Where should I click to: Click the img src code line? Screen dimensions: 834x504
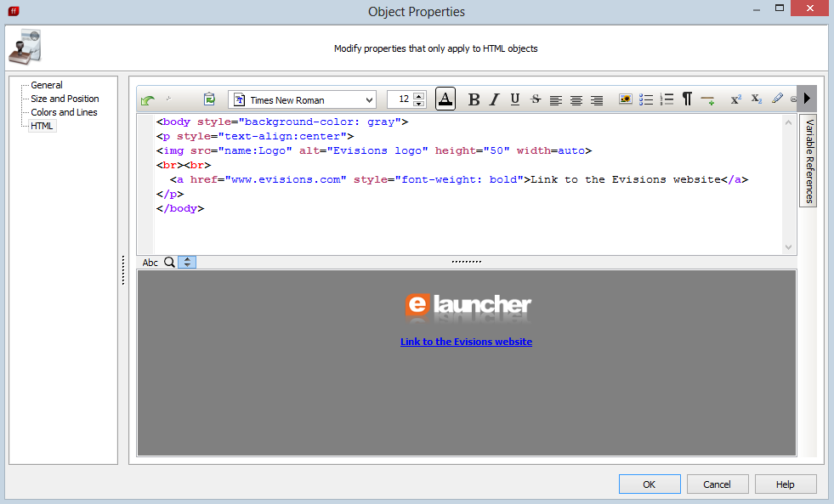click(x=373, y=150)
